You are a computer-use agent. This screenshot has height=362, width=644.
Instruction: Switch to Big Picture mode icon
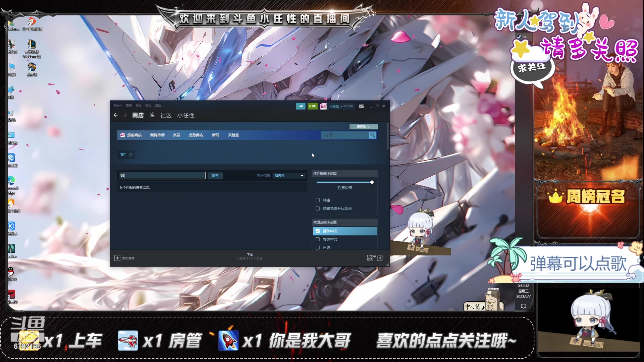[362, 106]
